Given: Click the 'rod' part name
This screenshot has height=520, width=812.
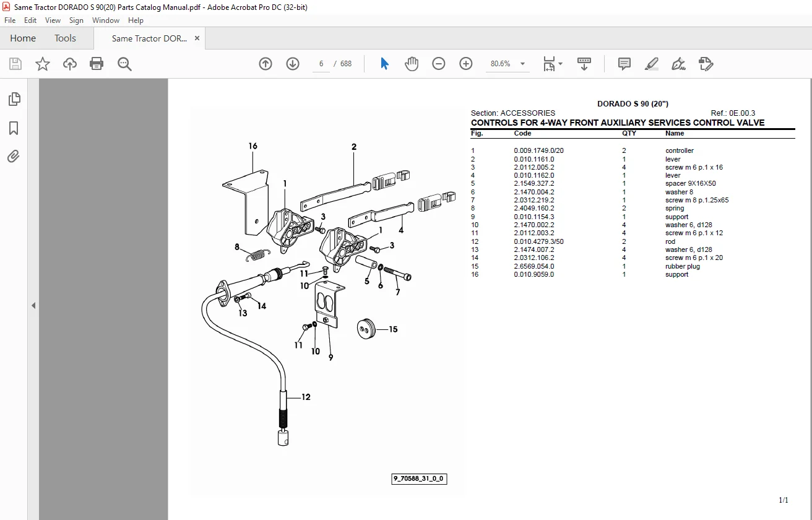Looking at the screenshot, I should coord(670,241).
